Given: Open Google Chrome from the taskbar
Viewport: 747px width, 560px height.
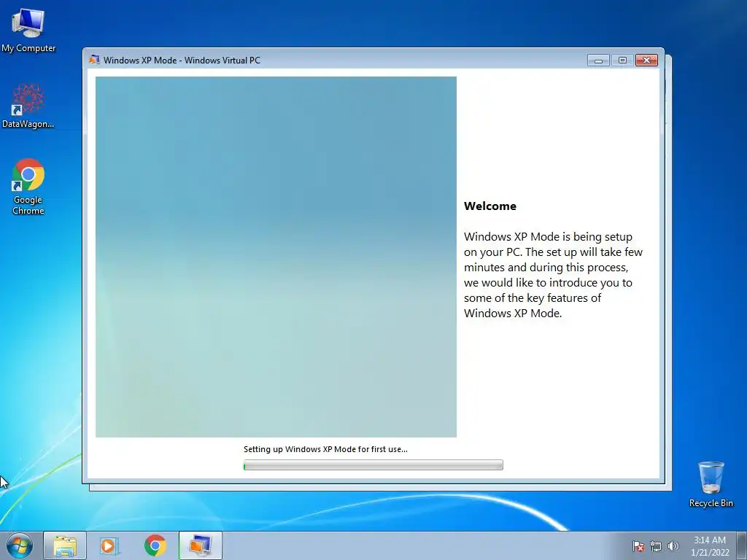Looking at the screenshot, I should pyautogui.click(x=155, y=545).
